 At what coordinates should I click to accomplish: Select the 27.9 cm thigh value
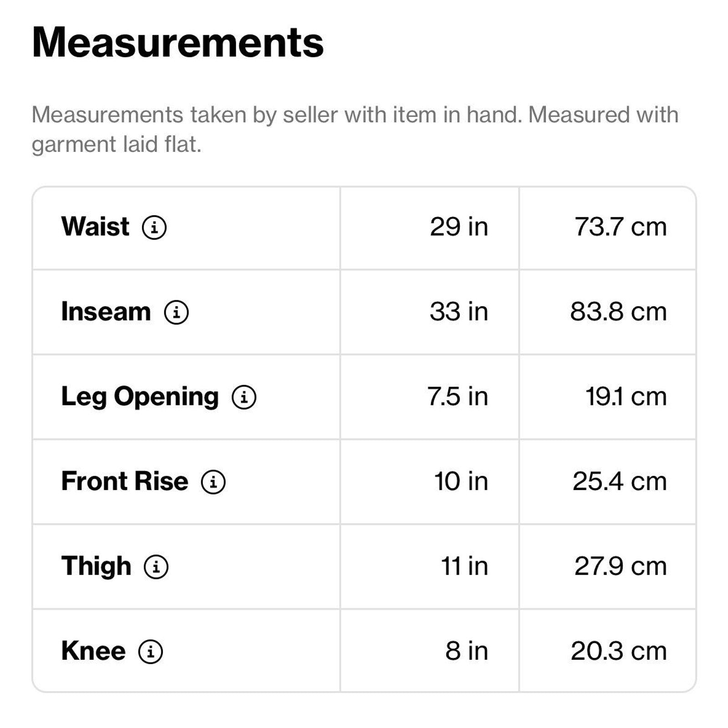point(620,566)
